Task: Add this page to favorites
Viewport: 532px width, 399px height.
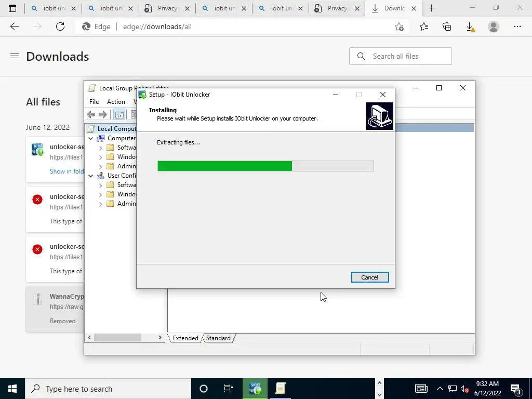Action: coord(400,26)
